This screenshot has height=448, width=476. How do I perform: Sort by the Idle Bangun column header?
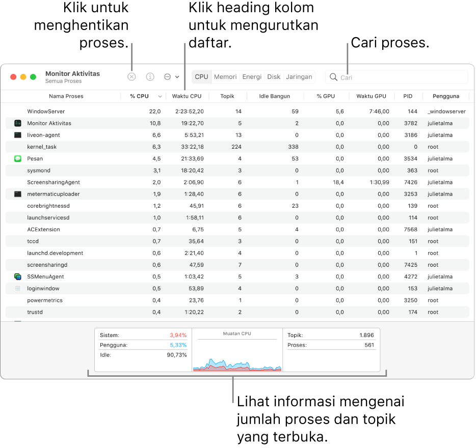tap(274, 96)
